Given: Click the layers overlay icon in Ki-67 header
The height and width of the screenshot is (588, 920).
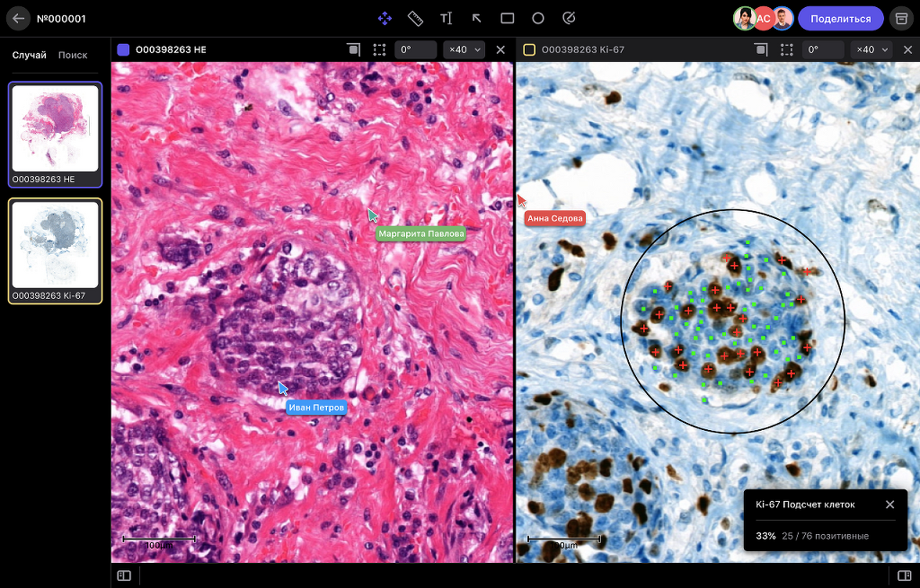Looking at the screenshot, I should pos(761,50).
